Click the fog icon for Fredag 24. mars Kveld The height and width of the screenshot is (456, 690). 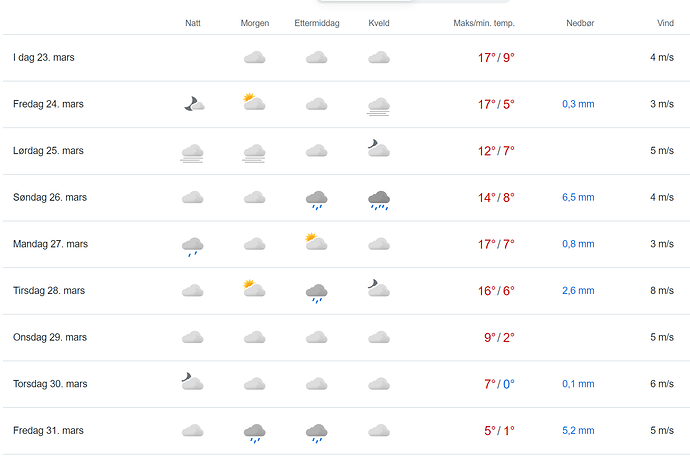point(378,106)
